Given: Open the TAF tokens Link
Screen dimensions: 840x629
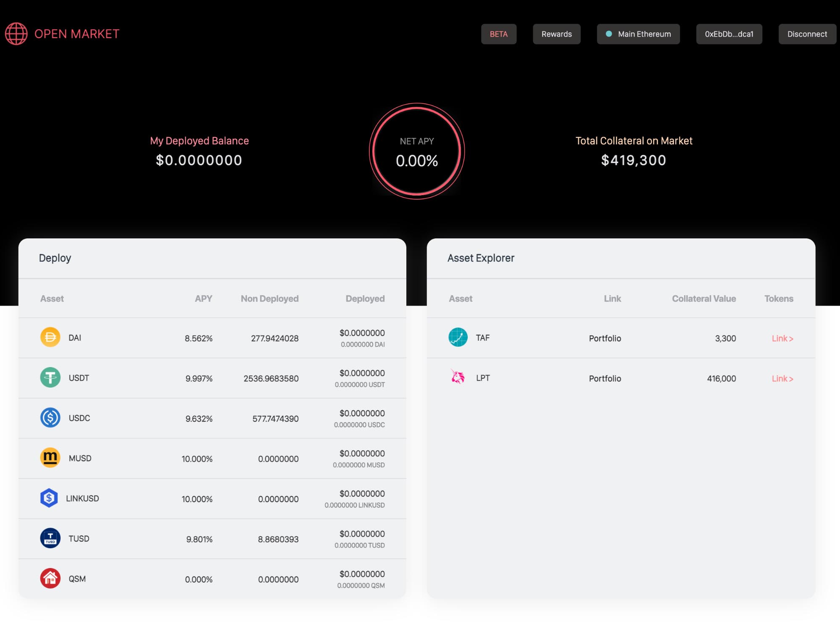Looking at the screenshot, I should pos(782,338).
